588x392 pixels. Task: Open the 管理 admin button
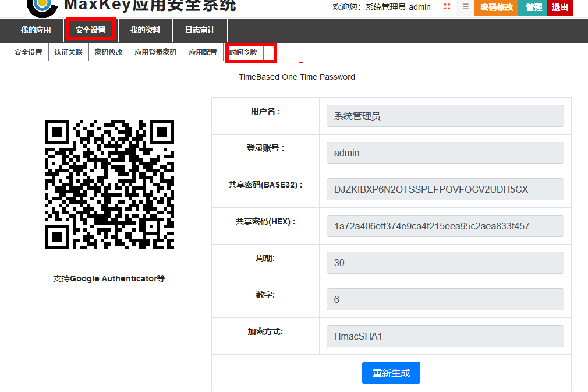click(x=533, y=8)
